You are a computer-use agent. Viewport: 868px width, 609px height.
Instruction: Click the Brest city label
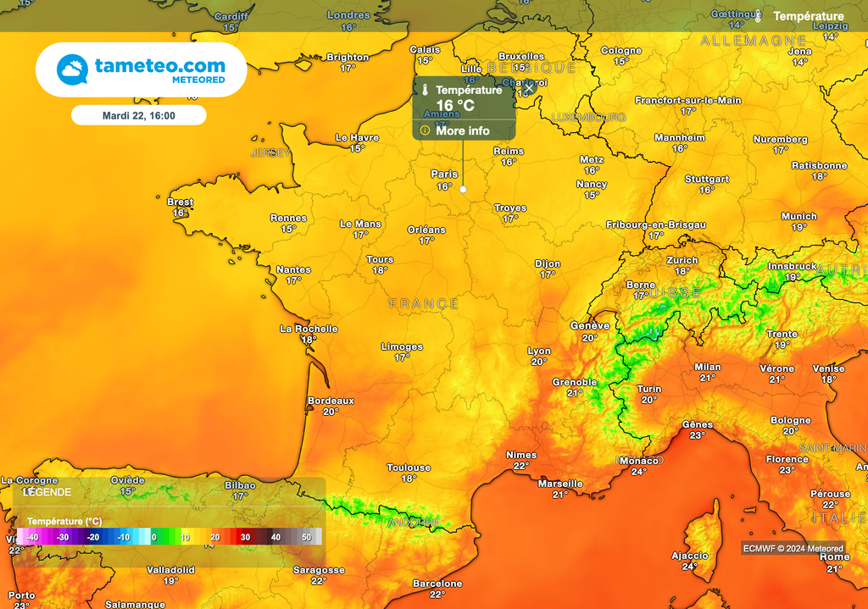(x=180, y=202)
